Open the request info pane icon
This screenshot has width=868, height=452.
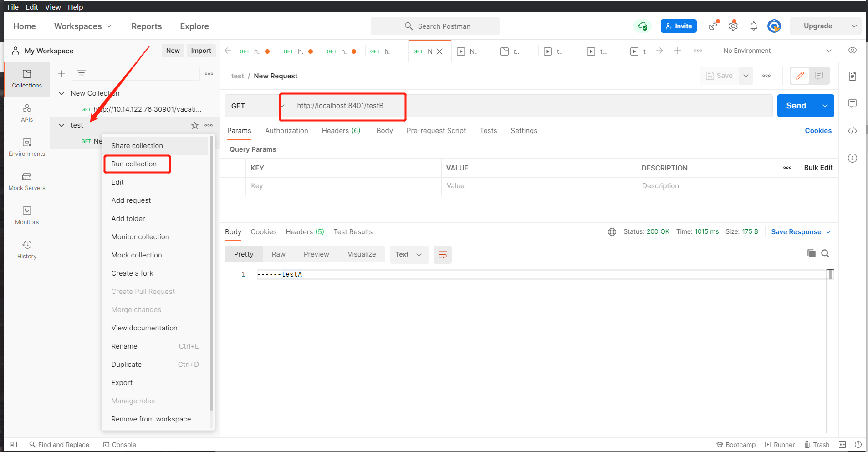click(853, 158)
